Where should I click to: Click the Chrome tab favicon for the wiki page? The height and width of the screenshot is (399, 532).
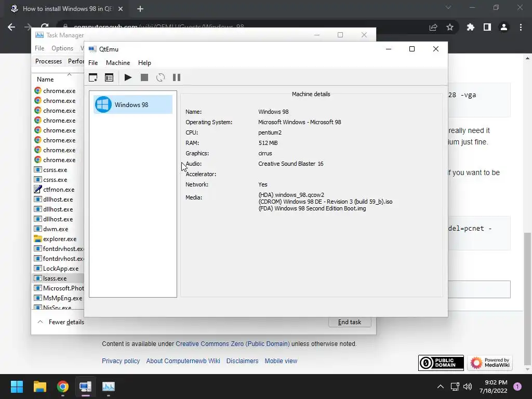pyautogui.click(x=14, y=8)
